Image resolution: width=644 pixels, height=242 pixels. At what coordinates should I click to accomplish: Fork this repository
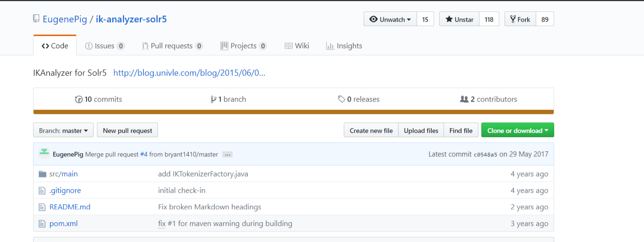(x=520, y=19)
